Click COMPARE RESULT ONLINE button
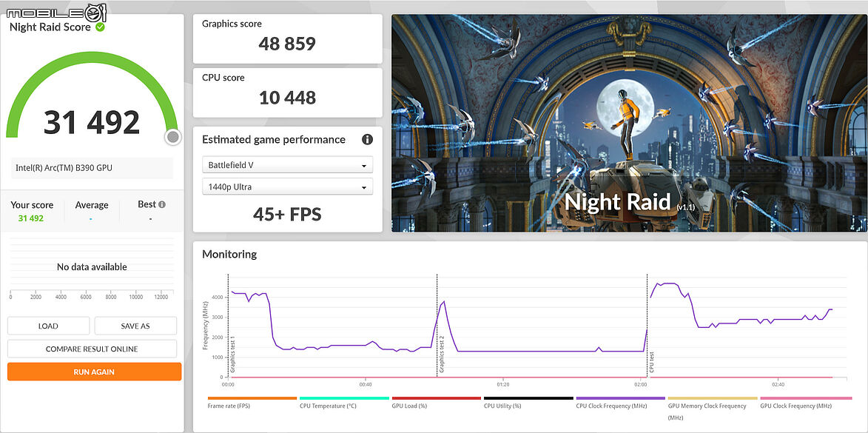This screenshot has width=868, height=433. coord(92,349)
